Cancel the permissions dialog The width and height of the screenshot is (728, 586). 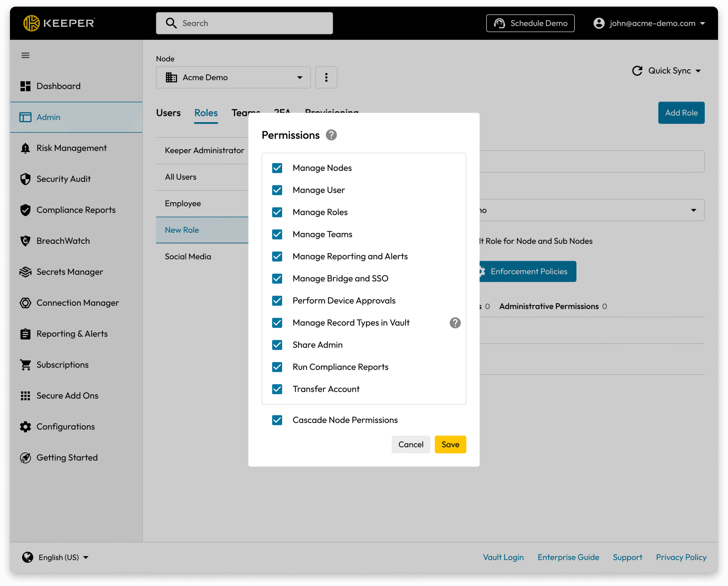click(410, 444)
